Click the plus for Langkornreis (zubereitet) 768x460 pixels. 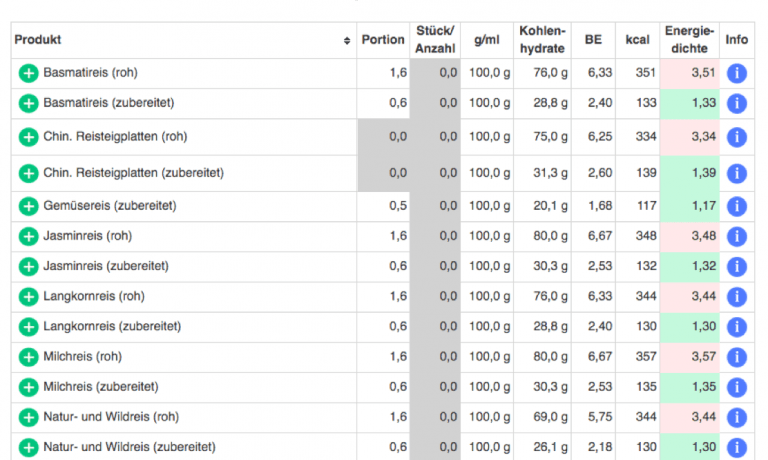pyautogui.click(x=28, y=327)
